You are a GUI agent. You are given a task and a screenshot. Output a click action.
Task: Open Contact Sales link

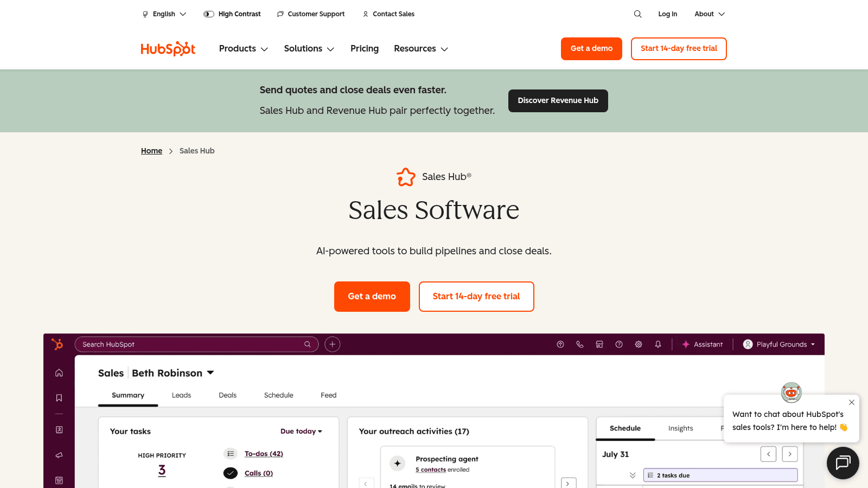coord(388,14)
